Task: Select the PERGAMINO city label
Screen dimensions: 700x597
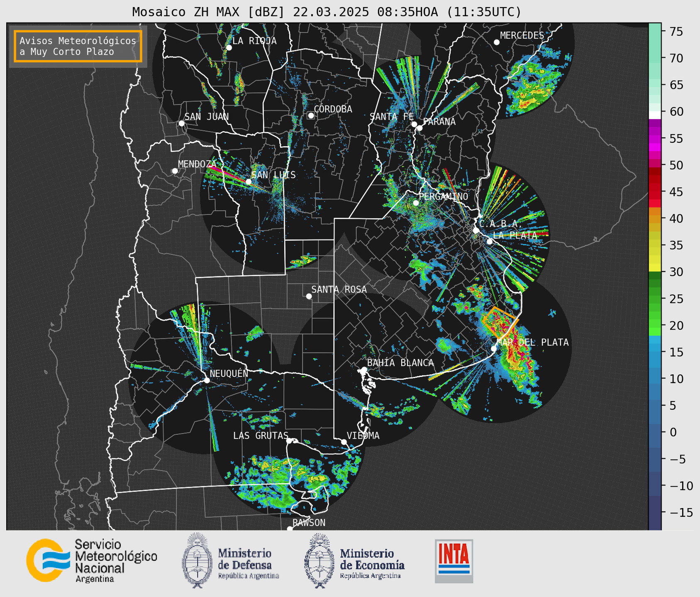Action: point(444,196)
